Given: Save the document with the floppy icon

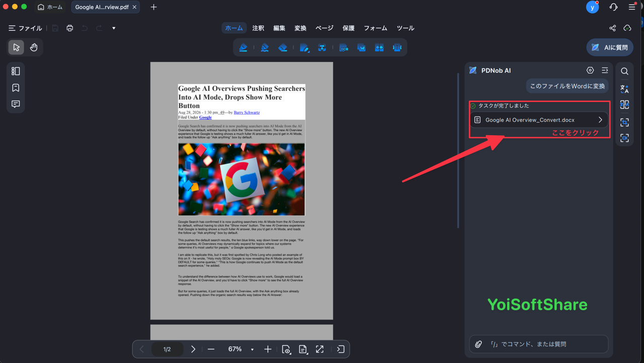Looking at the screenshot, I should (55, 28).
